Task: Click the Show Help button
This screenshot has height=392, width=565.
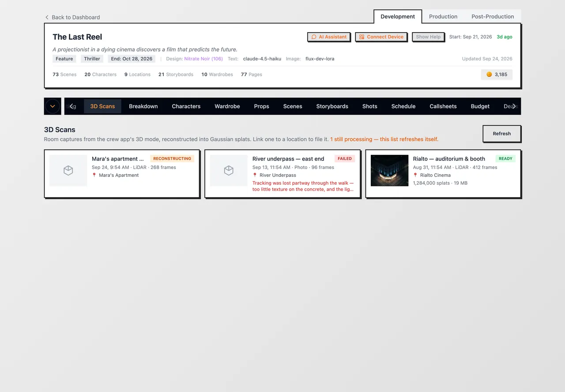Action: point(428,37)
